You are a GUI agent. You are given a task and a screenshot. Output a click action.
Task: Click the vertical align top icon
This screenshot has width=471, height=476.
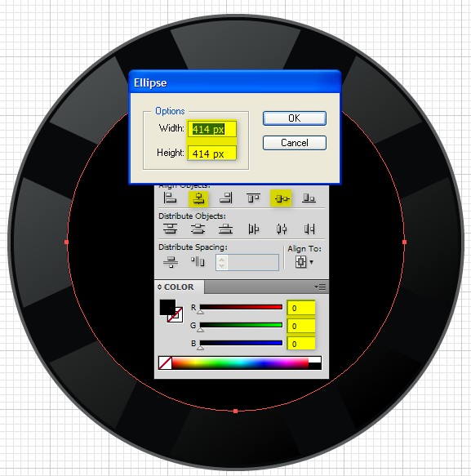pyautogui.click(x=253, y=198)
